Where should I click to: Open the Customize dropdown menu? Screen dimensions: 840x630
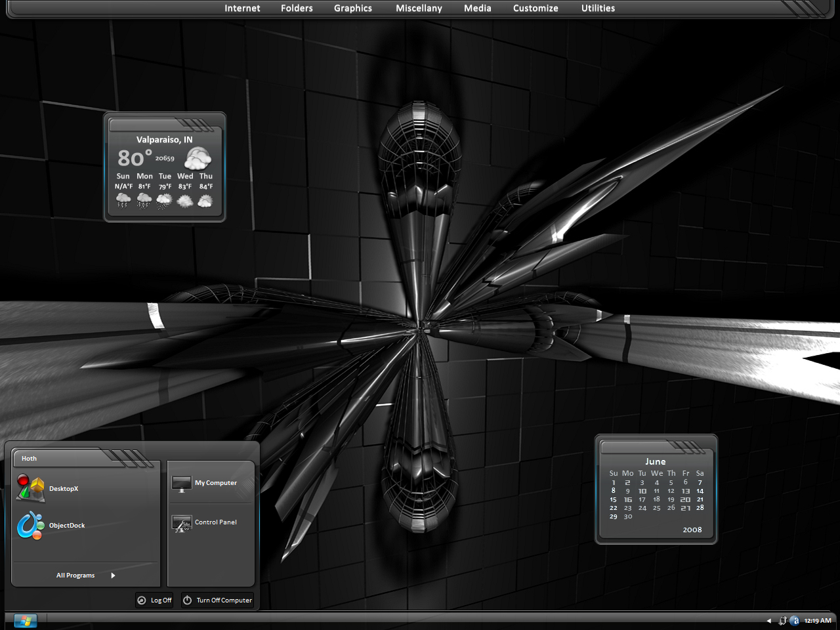point(535,9)
